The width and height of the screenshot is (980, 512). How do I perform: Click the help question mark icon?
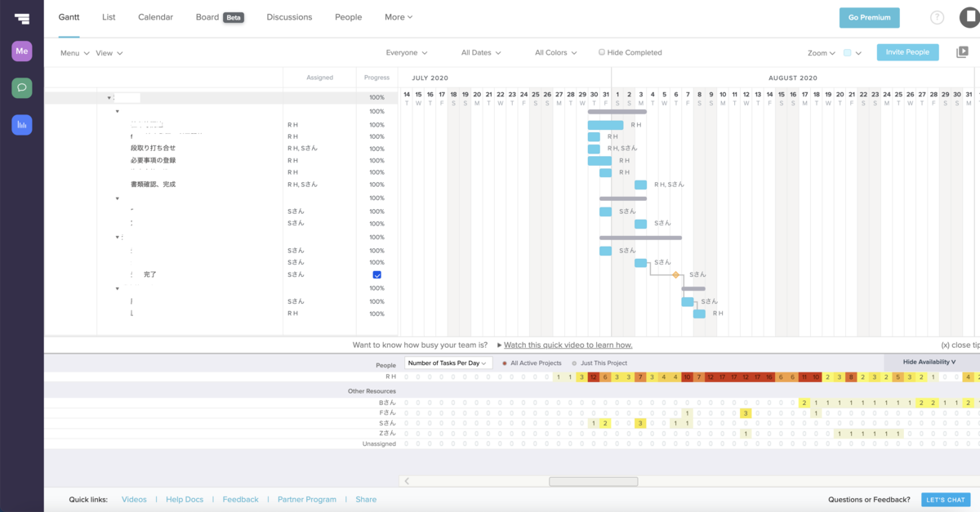coord(937,17)
